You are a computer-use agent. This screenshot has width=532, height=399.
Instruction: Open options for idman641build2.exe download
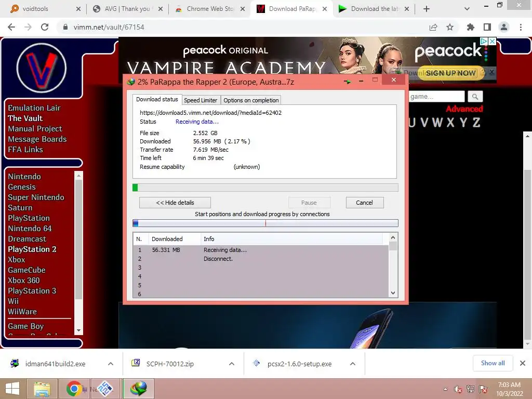pos(111,364)
